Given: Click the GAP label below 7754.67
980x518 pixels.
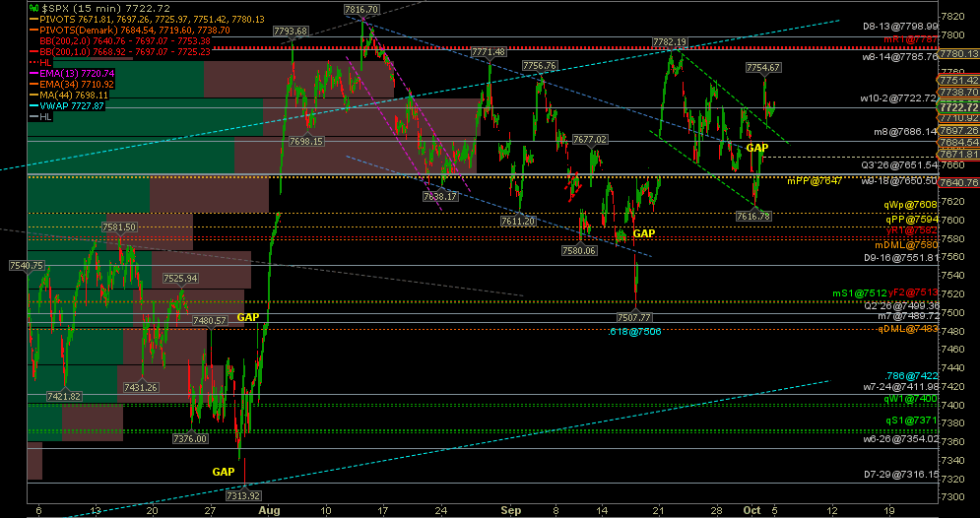Looking at the screenshot, I should (x=756, y=148).
